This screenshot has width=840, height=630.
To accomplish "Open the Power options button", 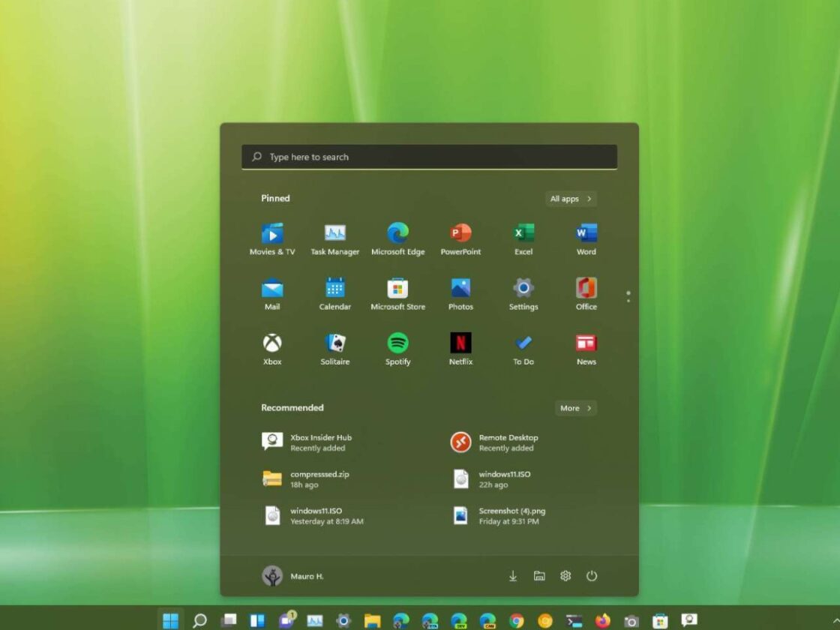I will (x=592, y=576).
